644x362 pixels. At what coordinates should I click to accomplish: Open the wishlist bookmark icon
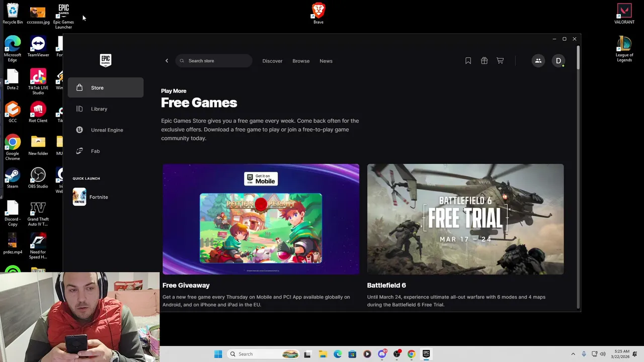click(468, 61)
